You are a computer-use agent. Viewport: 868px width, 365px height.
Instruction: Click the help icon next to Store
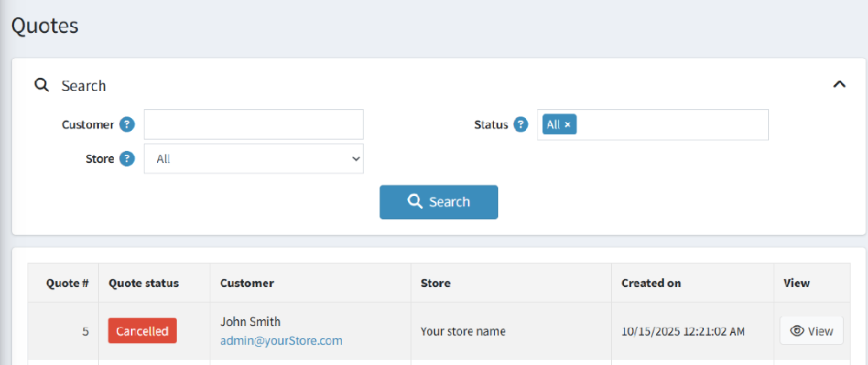(x=127, y=160)
